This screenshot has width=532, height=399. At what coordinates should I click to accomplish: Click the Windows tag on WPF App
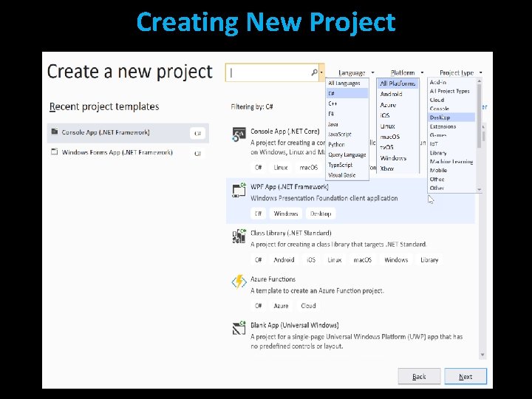[286, 214]
